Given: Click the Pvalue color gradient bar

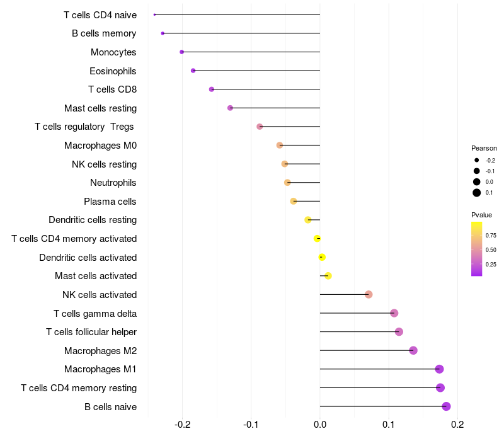Looking at the screenshot, I should 477,249.
